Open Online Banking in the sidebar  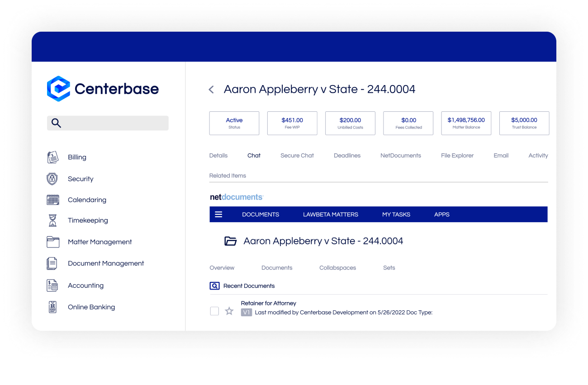pos(91,307)
